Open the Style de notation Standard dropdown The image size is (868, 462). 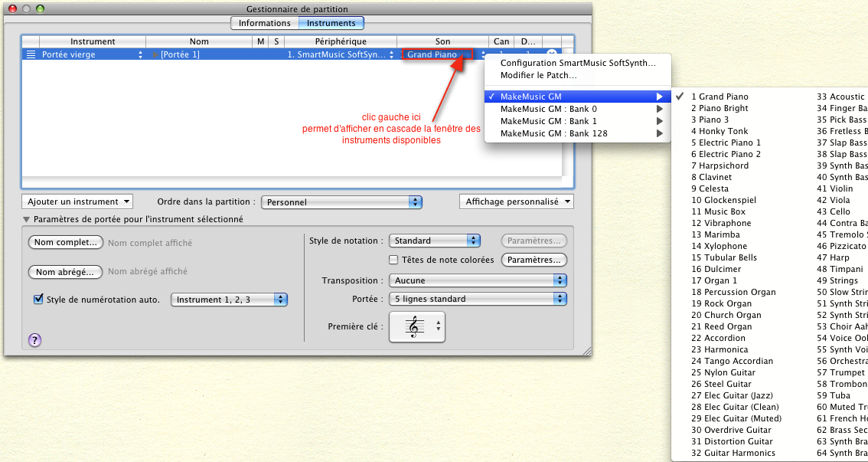[434, 241]
